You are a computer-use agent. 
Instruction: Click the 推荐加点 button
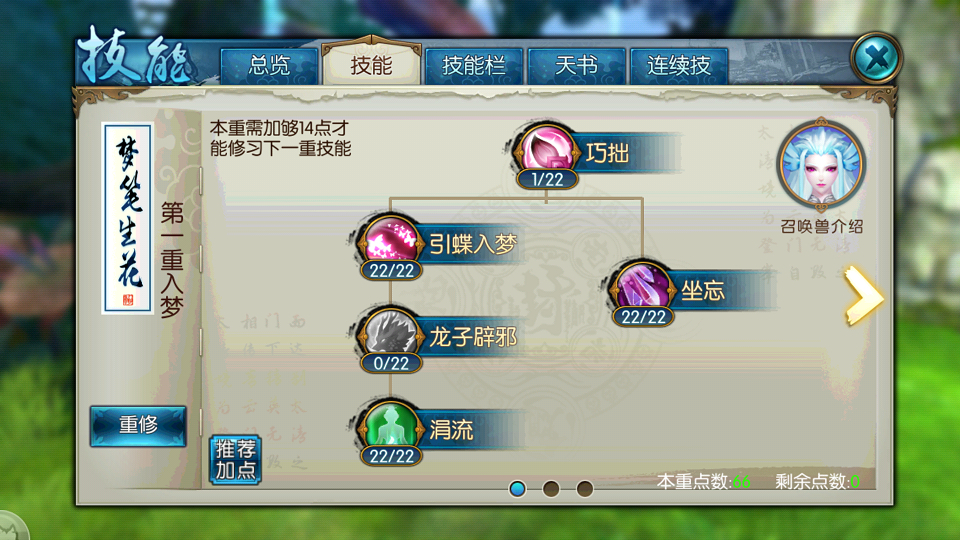pos(236,460)
